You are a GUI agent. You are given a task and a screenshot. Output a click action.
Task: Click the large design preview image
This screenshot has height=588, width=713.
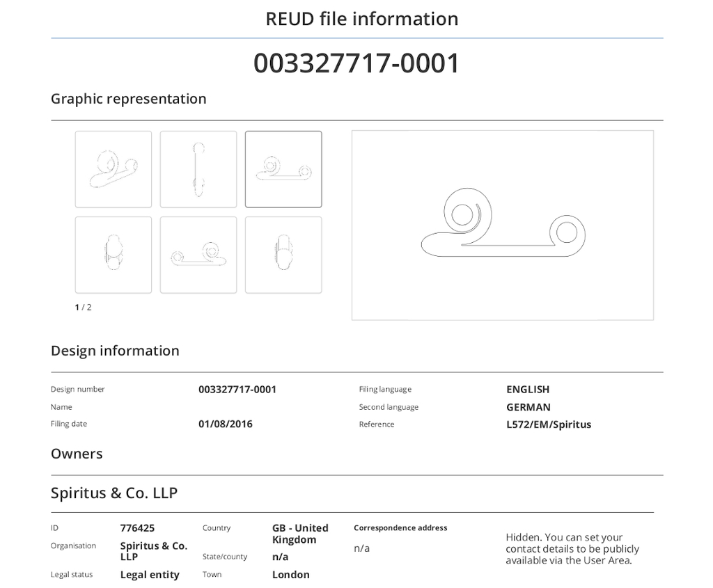tap(502, 225)
